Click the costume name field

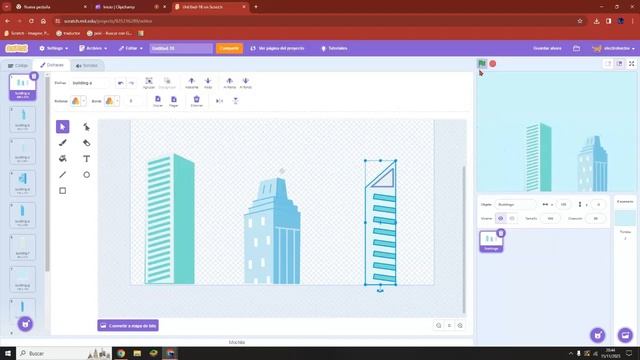click(x=91, y=83)
